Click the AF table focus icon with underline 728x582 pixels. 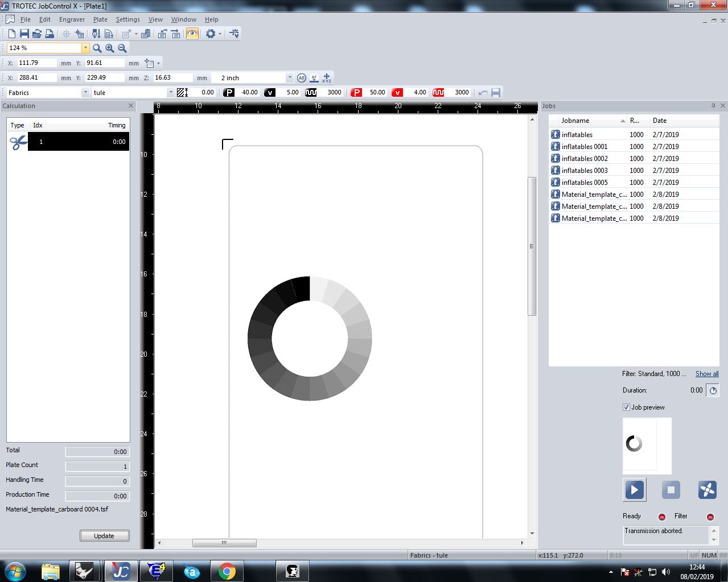point(314,78)
